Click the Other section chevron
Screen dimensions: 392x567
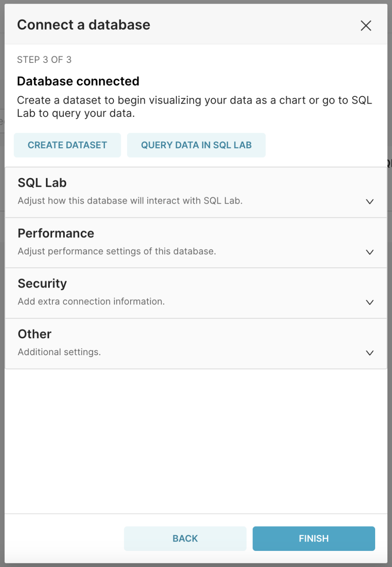[369, 352]
